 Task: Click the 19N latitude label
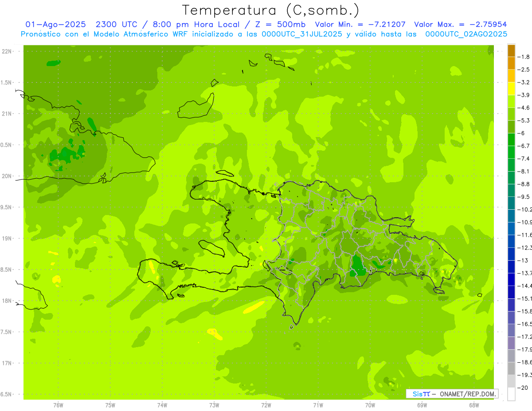coord(7,239)
